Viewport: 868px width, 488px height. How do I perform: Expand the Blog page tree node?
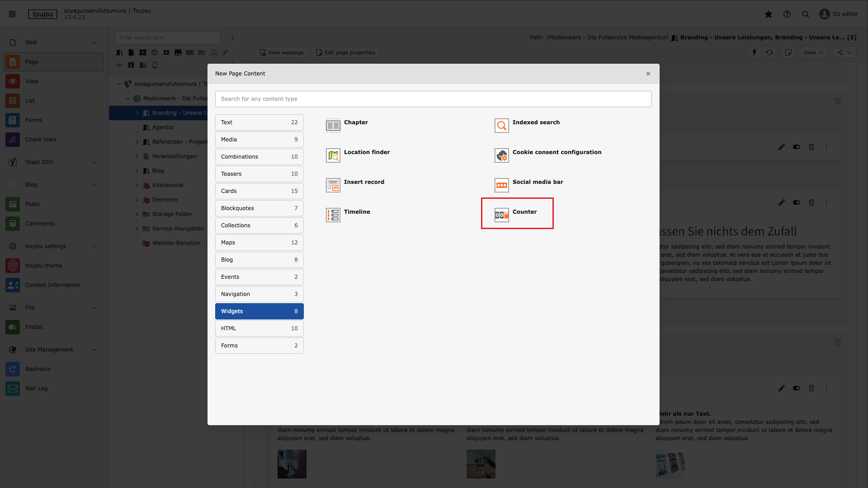(x=137, y=171)
